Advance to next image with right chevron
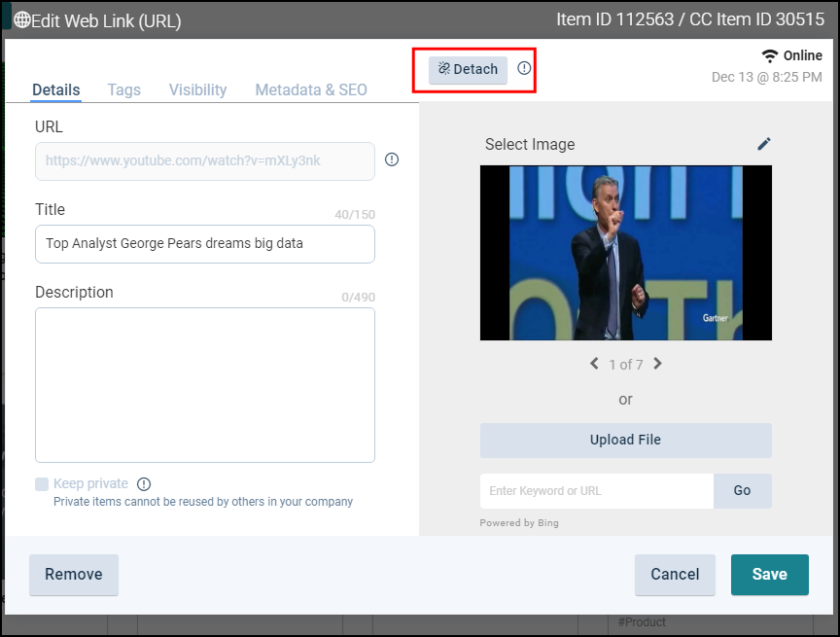 (658, 364)
